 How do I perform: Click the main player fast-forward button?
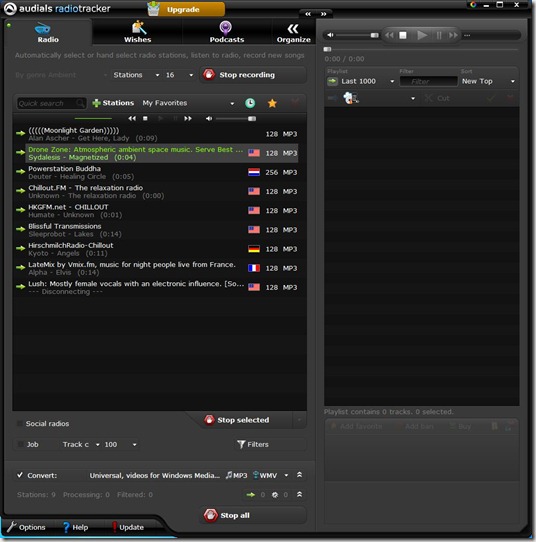pos(453,35)
